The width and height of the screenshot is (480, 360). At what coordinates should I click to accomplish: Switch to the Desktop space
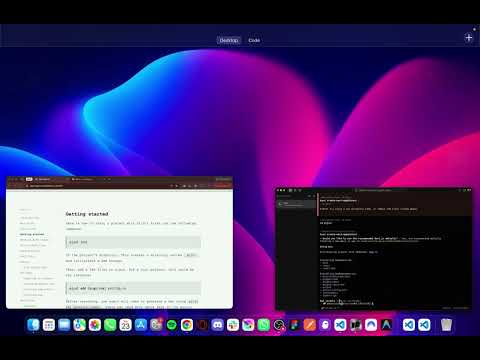tap(229, 40)
